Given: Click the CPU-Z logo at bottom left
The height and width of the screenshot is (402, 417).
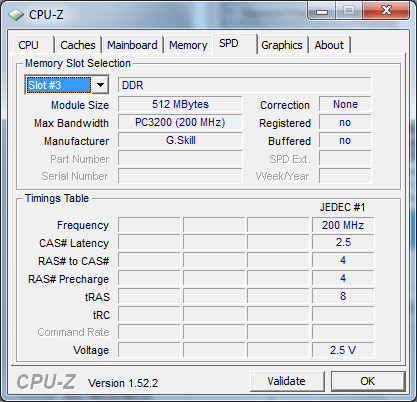Looking at the screenshot, I should (46, 382).
